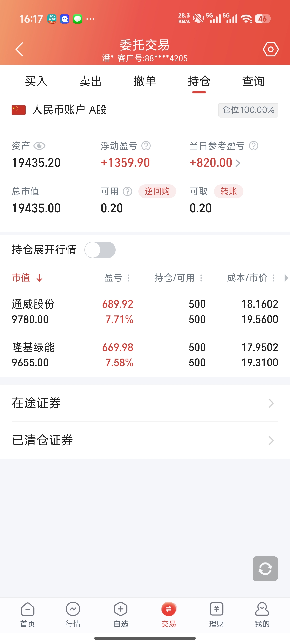The width and height of the screenshot is (290, 644).
Task: Switch to the 买入 tab
Action: pyautogui.click(x=36, y=81)
